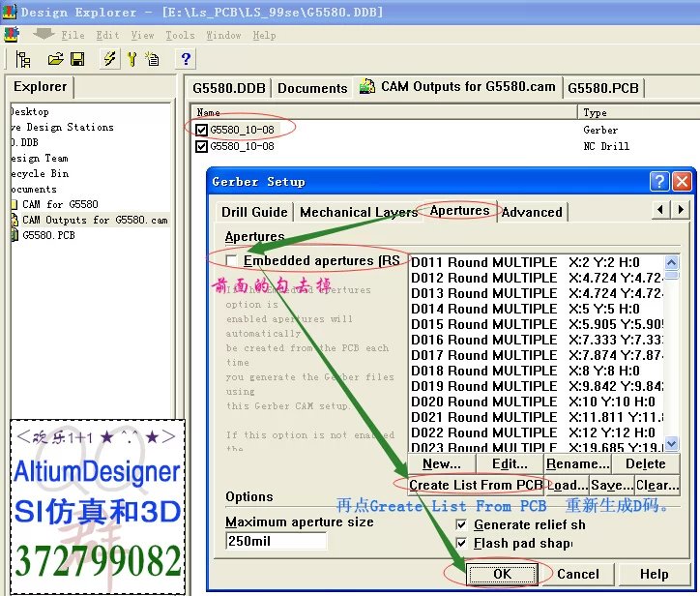Select the Explorer panel tab
The height and width of the screenshot is (596, 700).
click(x=41, y=87)
